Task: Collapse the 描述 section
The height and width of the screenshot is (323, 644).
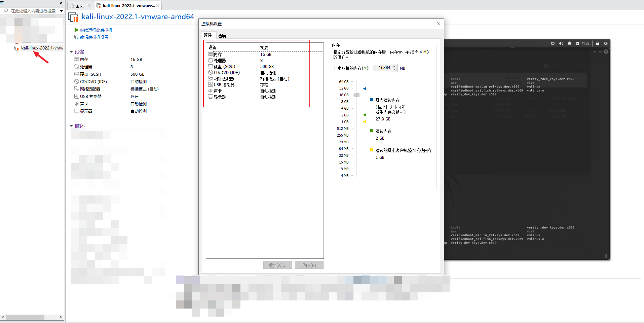Action: [x=71, y=126]
